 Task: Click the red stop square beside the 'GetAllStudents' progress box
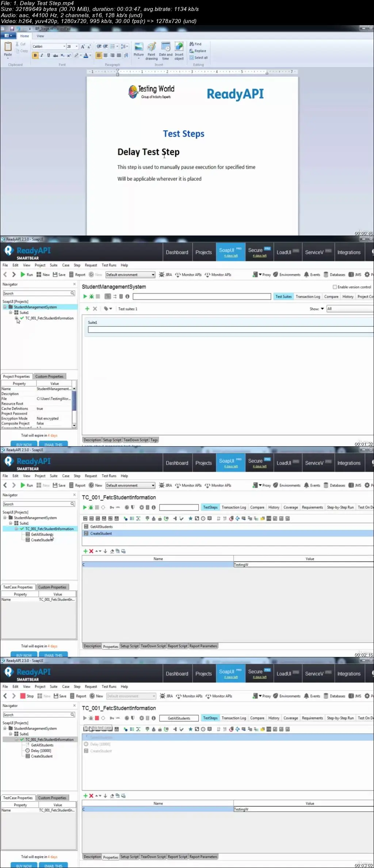[x=97, y=718]
